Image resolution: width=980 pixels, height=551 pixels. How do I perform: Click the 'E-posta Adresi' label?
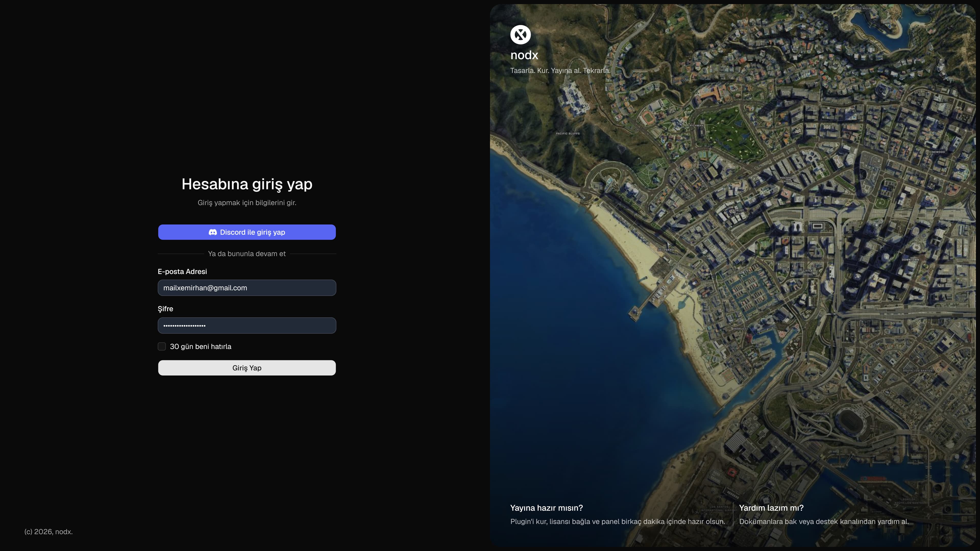tap(182, 271)
